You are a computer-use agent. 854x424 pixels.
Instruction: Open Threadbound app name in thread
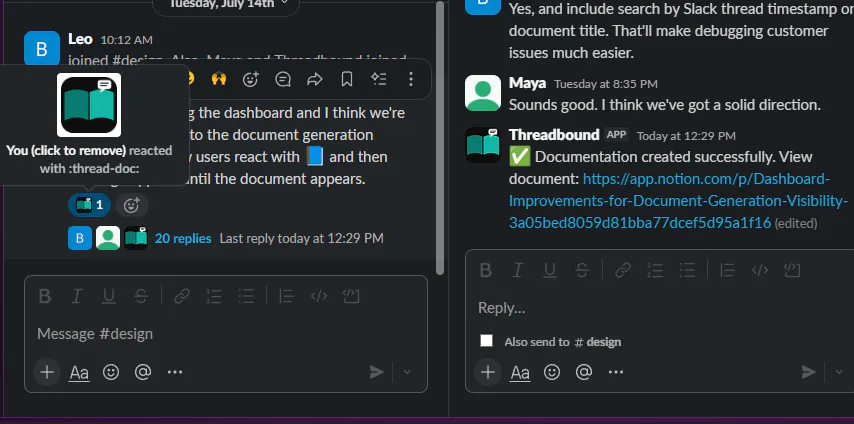554,135
